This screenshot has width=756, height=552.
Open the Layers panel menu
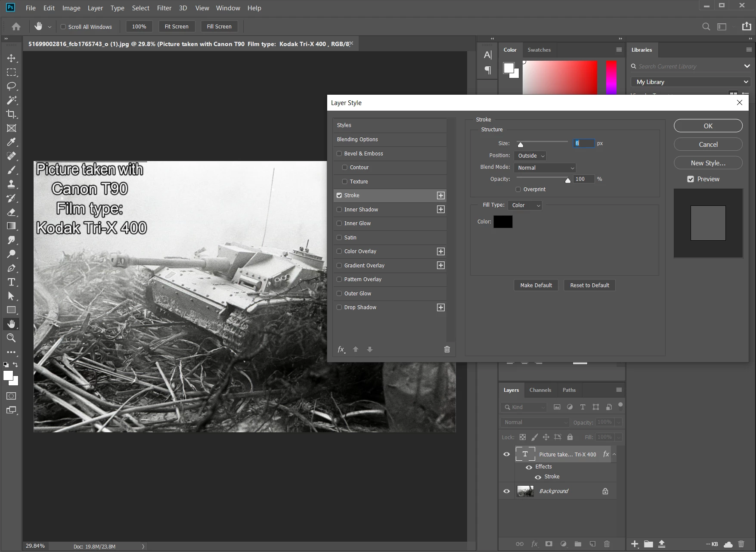click(x=619, y=390)
